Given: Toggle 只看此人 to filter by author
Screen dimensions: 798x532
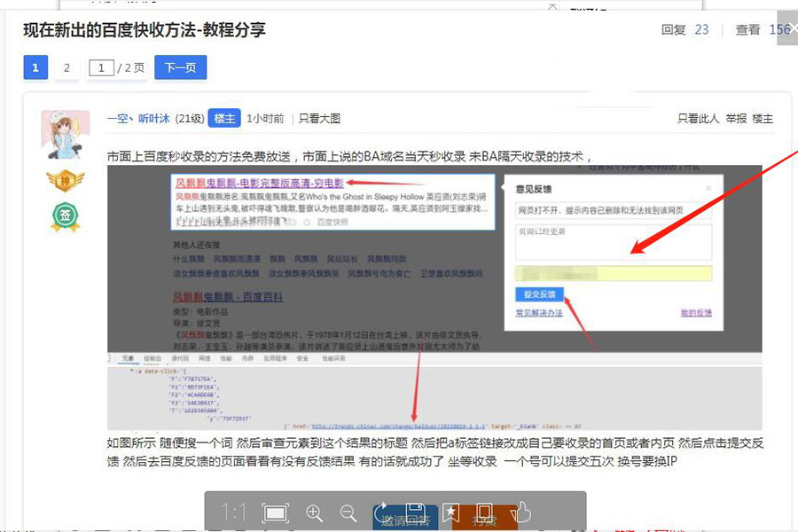Looking at the screenshot, I should pos(699,119).
